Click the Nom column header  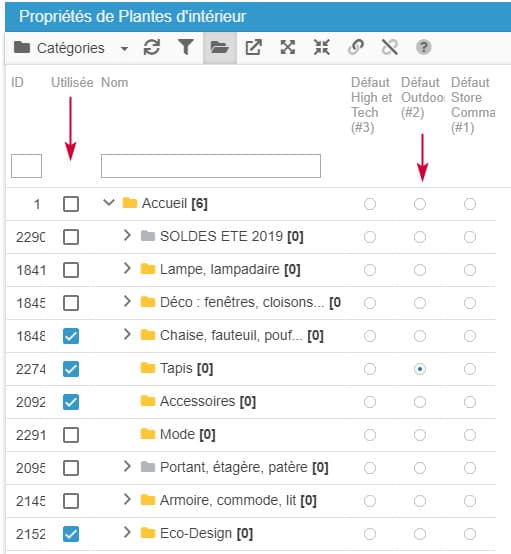[114, 83]
